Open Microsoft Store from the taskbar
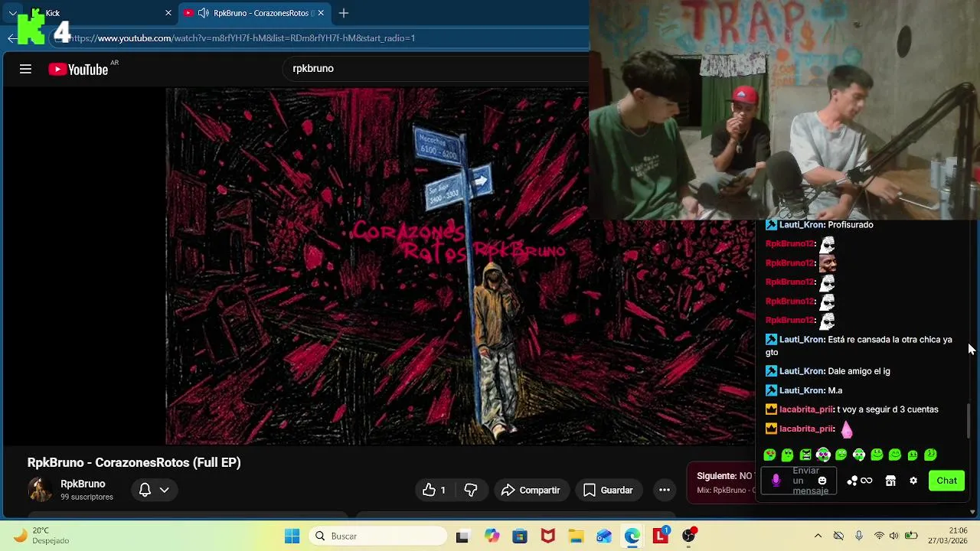The width and height of the screenshot is (980, 551). [520, 536]
